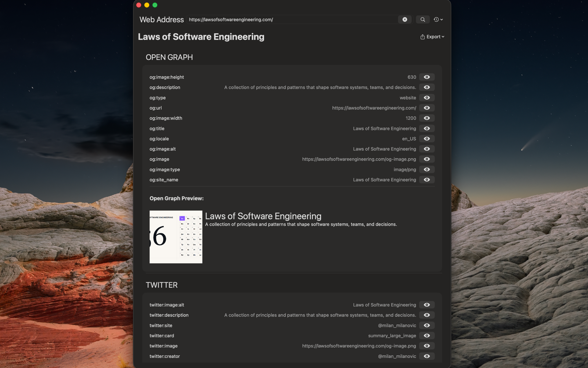
Task: Click the Open Graph preview thumbnail image
Action: point(176,237)
